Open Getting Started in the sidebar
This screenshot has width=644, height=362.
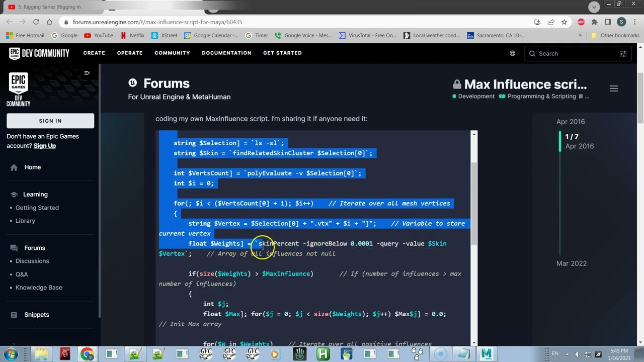pos(37,208)
